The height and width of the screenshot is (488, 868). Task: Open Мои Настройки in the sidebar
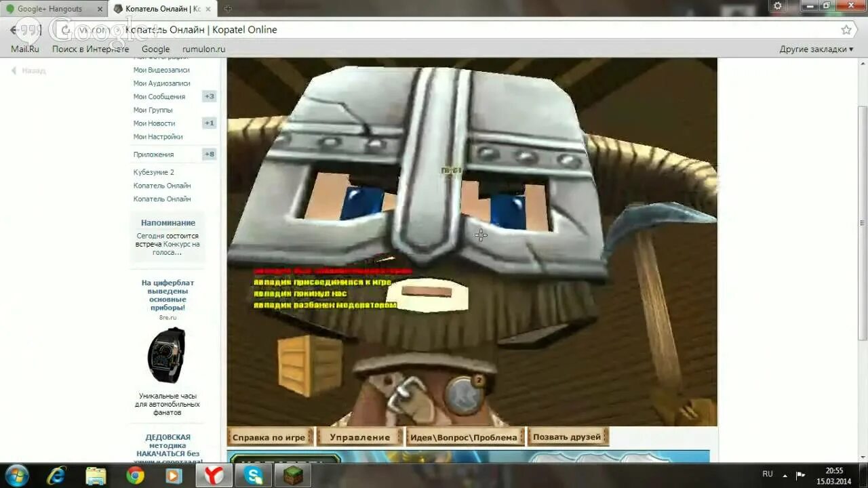[x=157, y=137]
